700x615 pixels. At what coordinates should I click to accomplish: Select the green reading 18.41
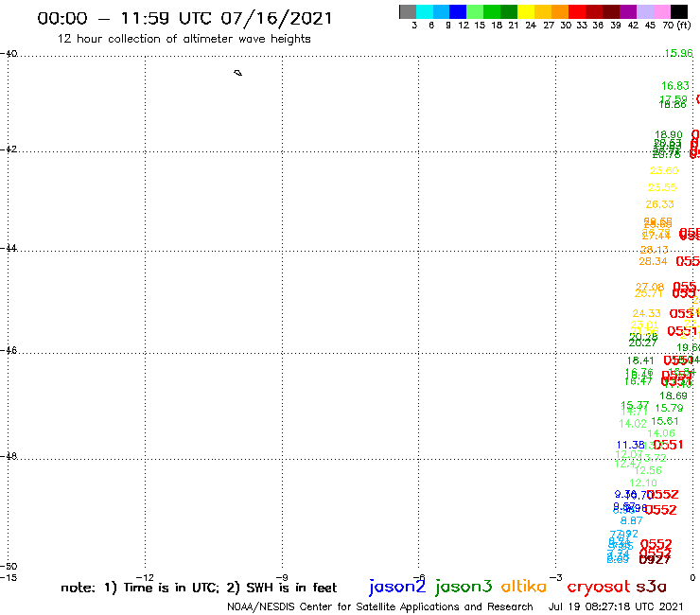(640, 360)
